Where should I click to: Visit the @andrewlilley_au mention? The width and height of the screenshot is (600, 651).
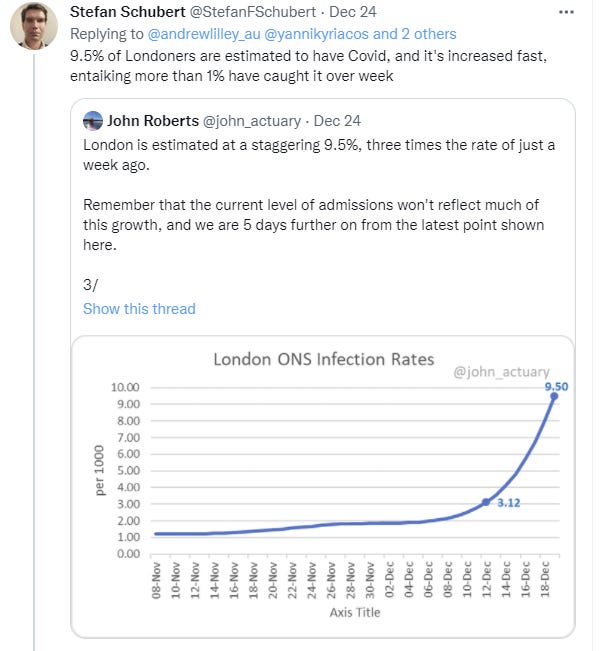point(203,34)
